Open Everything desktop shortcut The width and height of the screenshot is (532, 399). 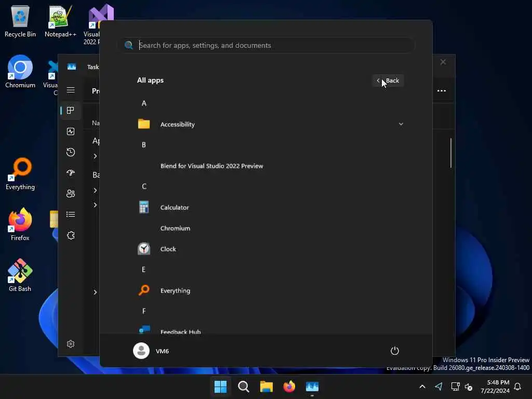pyautogui.click(x=20, y=174)
